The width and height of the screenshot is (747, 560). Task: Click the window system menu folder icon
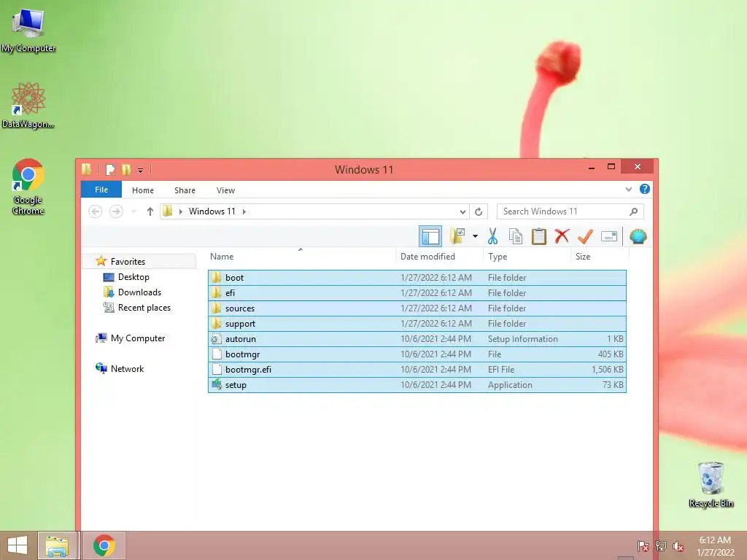(x=87, y=169)
